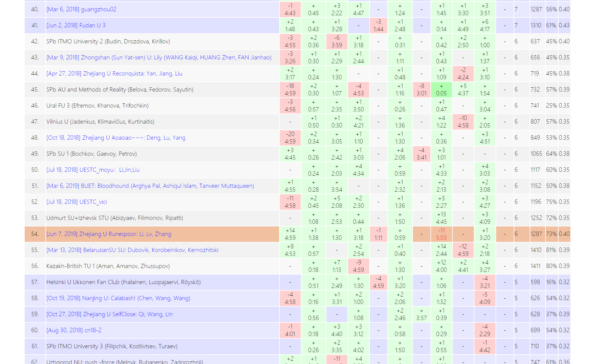Viewport: 599px width, 364px height.
Task: Open highlighted Zhejiang U Runespoor link
Action: coord(109,234)
